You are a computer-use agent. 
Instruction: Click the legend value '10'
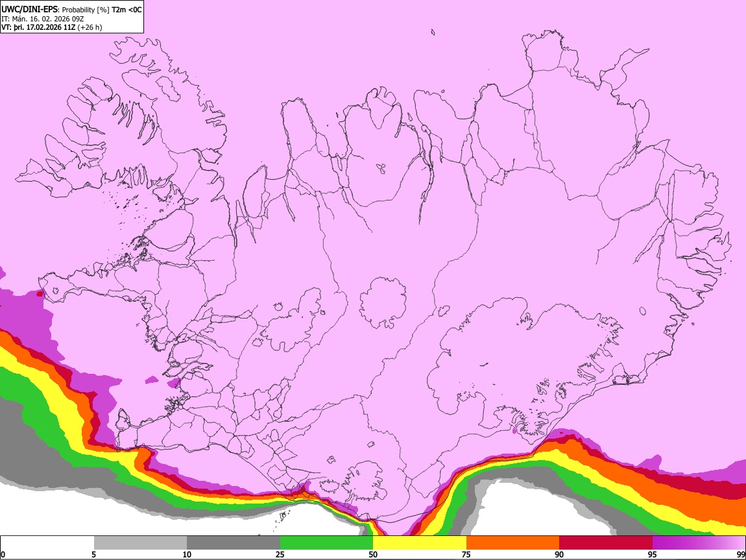pyautogui.click(x=187, y=555)
